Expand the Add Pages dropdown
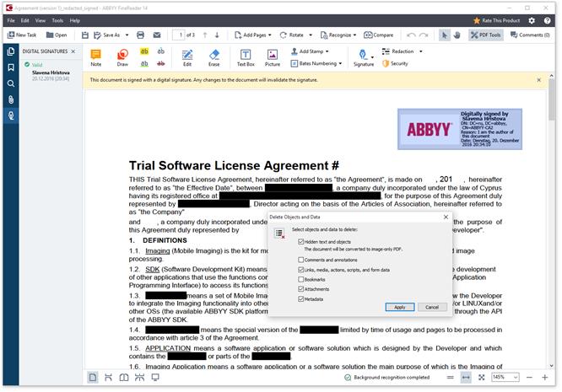 pyautogui.click(x=254, y=35)
